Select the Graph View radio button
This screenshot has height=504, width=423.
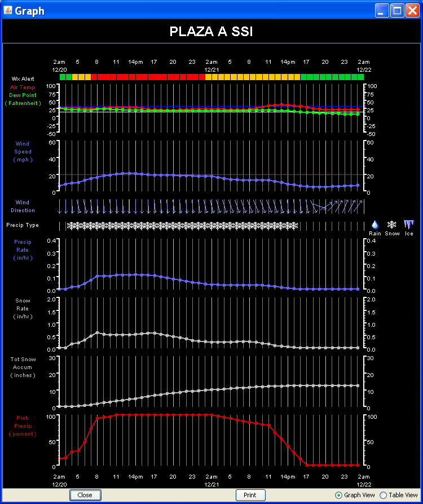coord(338,495)
